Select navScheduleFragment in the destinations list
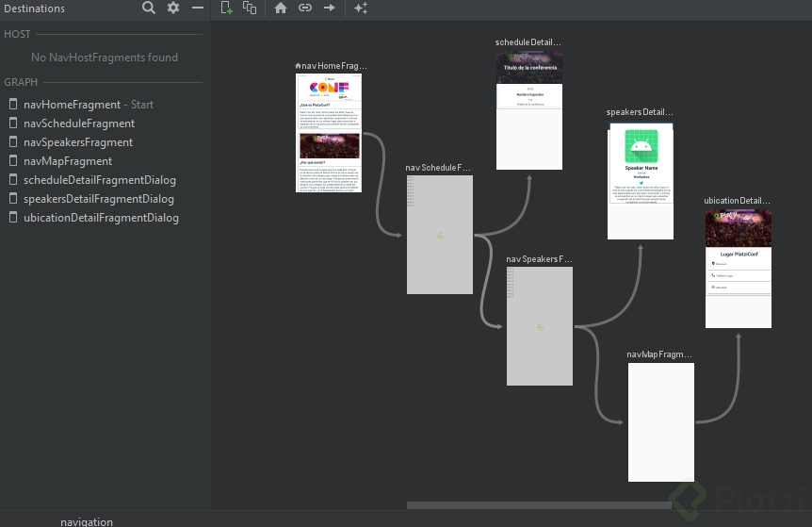 tap(78, 124)
